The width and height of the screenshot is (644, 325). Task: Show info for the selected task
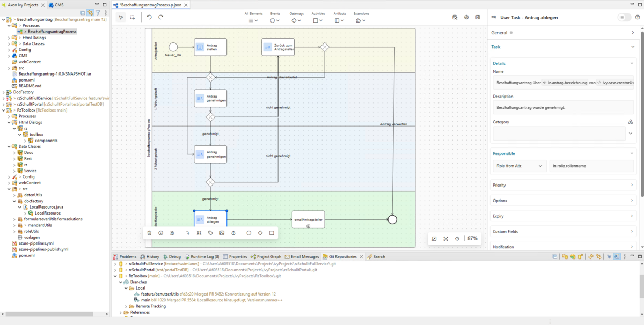160,233
